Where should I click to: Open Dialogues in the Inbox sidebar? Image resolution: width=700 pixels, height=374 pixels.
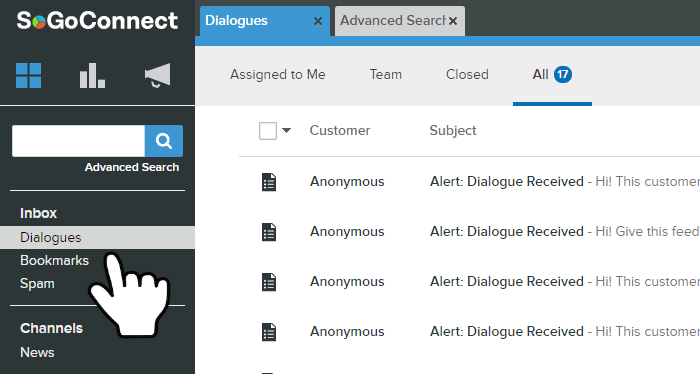[x=97, y=237]
